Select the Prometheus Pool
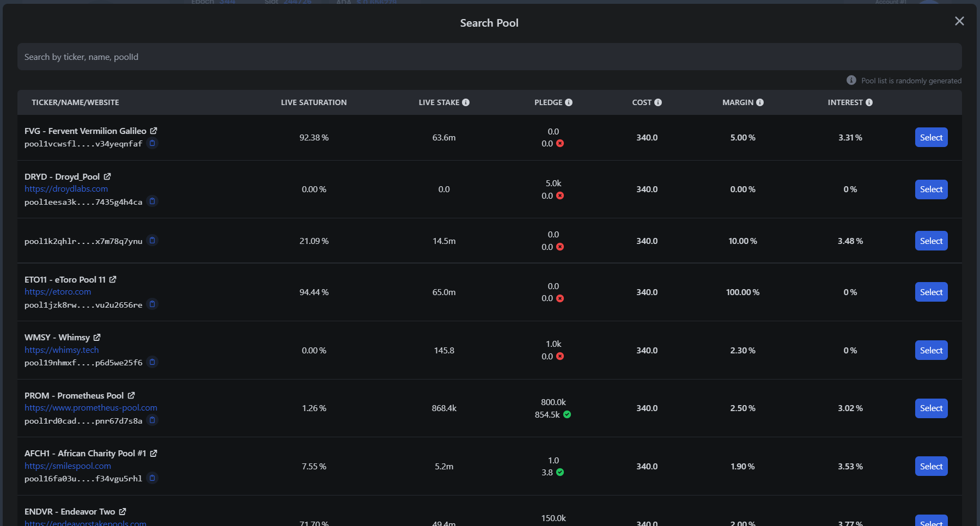Viewport: 980px width, 526px height. coord(931,408)
